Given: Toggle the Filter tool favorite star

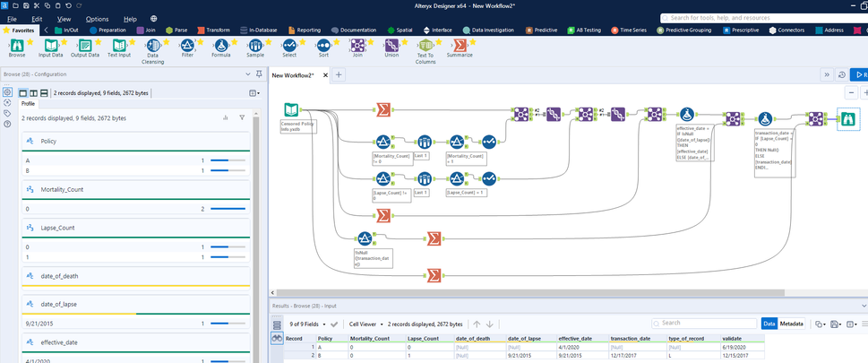Looking at the screenshot, I should (x=200, y=42).
